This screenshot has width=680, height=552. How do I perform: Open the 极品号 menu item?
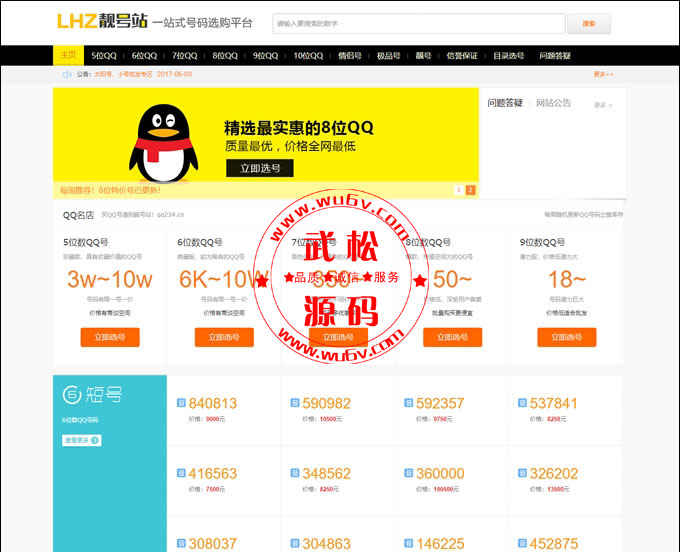388,56
